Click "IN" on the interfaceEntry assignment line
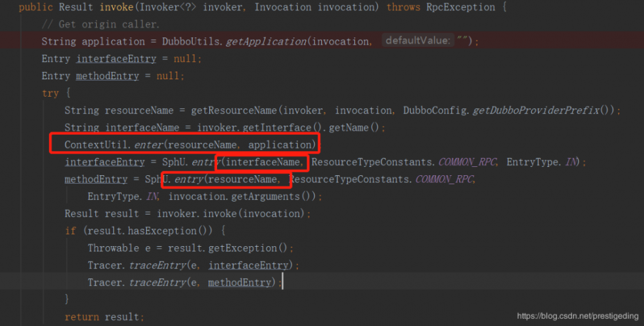 click(x=571, y=162)
